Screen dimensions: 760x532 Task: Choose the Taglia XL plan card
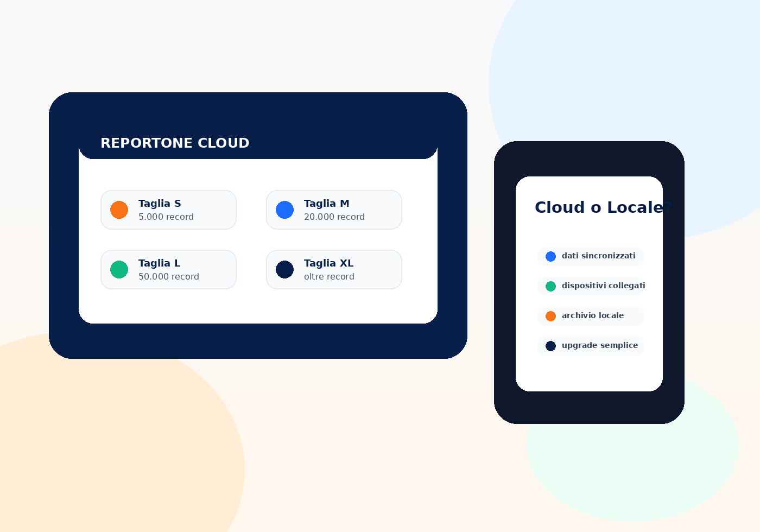(334, 269)
